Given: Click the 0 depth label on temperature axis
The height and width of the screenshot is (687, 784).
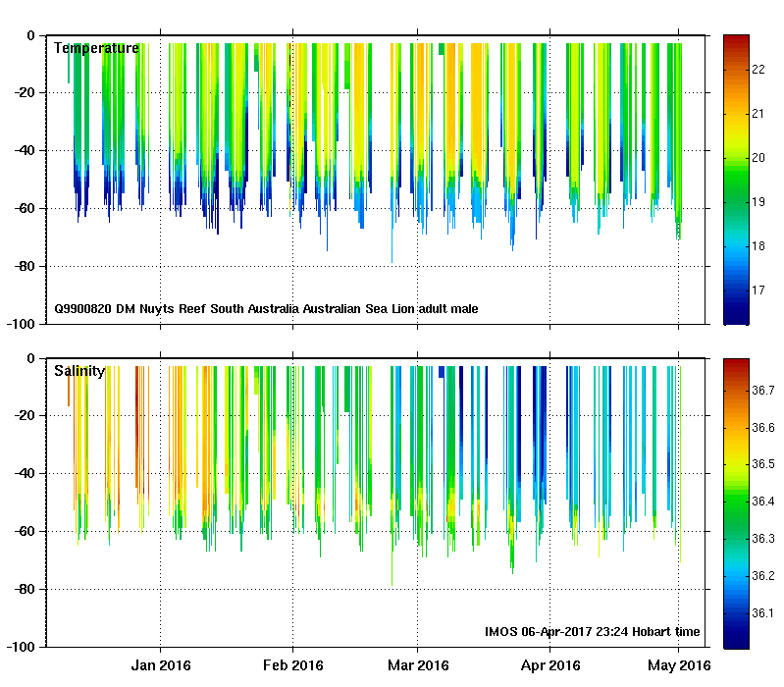Looking at the screenshot, I should click(31, 35).
